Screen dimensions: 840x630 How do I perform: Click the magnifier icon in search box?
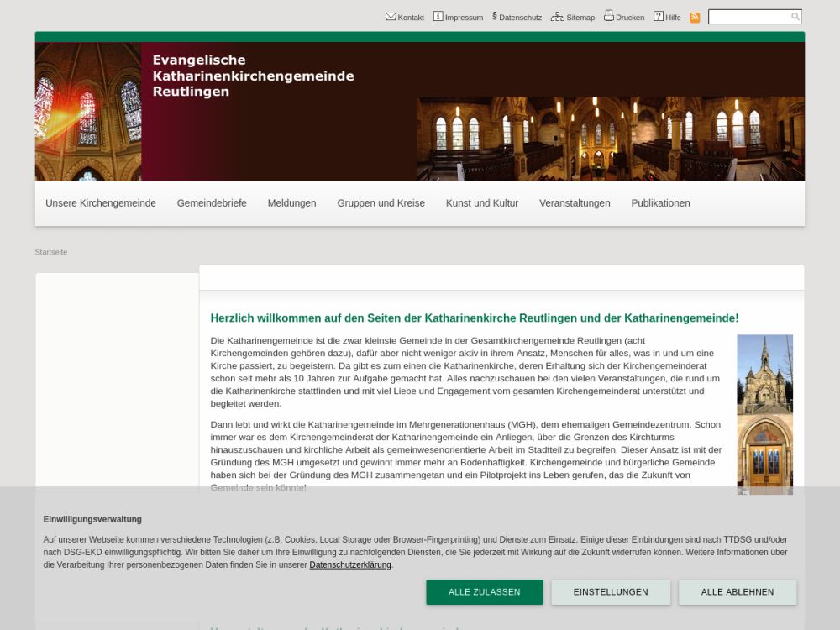795,17
